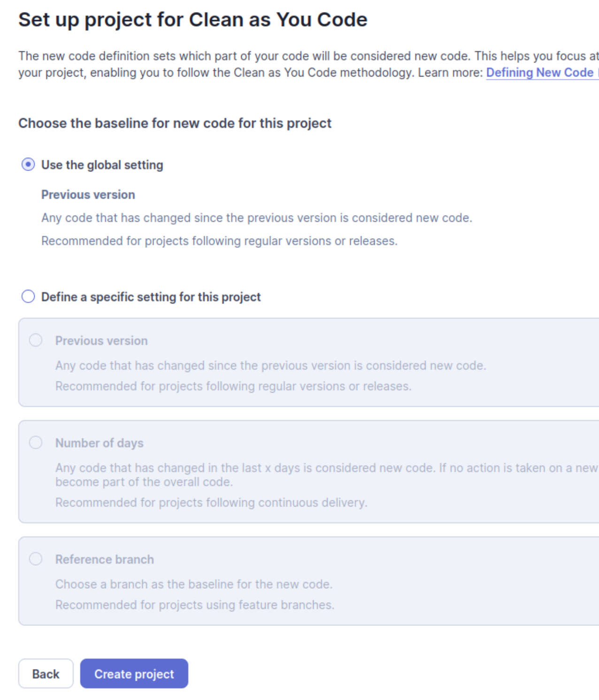Image resolution: width=599 pixels, height=700 pixels.
Task: Click the 'Define a specific setting' label text
Action: pos(151,297)
